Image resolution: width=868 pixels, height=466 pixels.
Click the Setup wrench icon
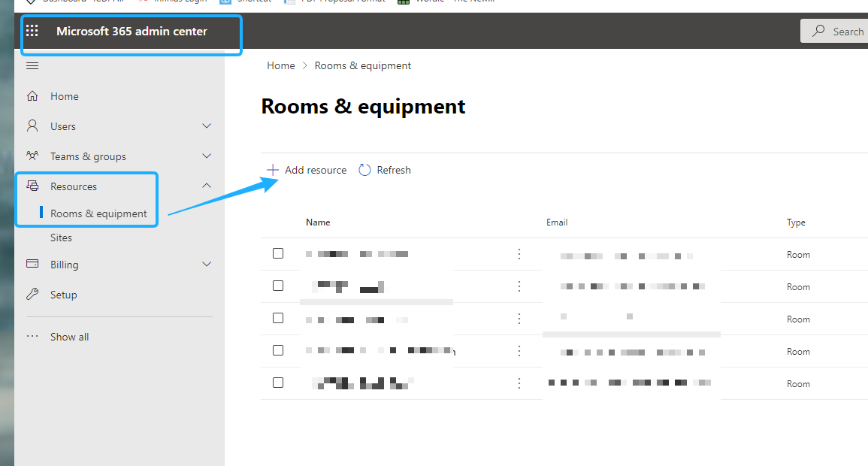tap(32, 294)
